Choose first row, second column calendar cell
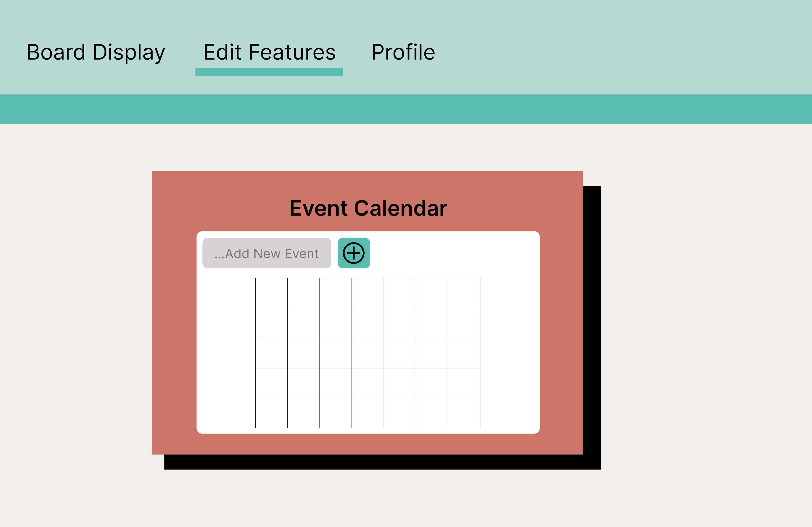The image size is (812, 527). pyautogui.click(x=304, y=293)
